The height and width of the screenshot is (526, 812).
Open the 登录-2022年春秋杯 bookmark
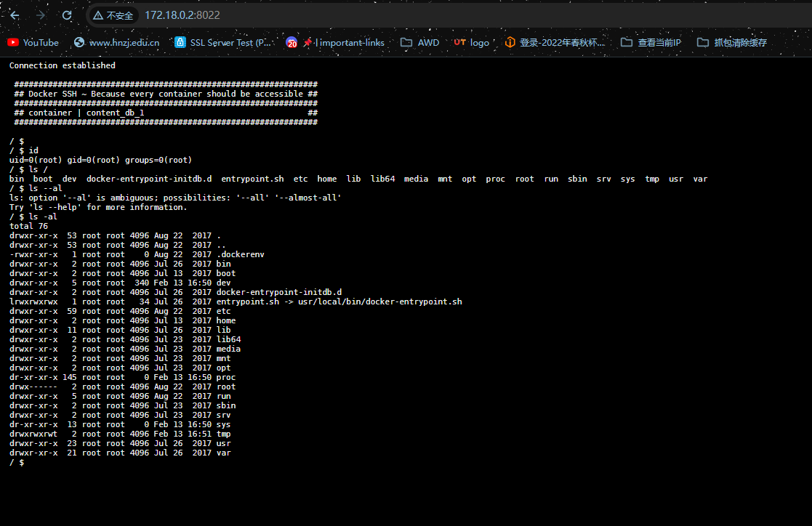[x=555, y=42]
